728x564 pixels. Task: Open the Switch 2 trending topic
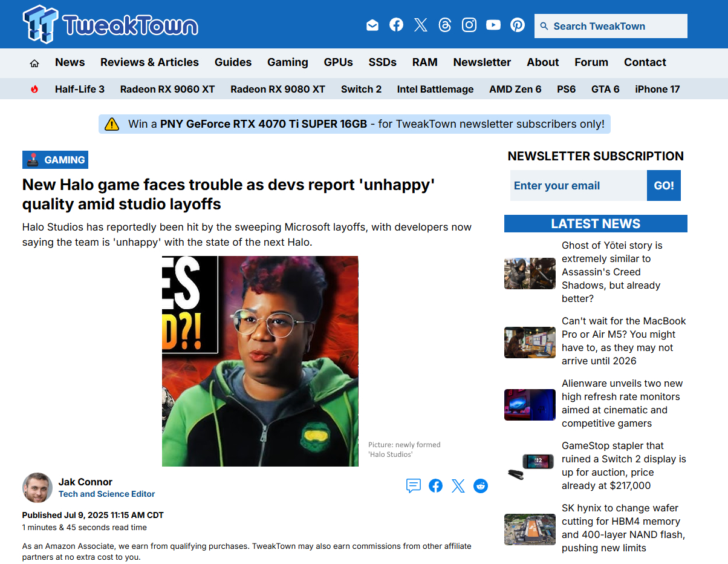(x=361, y=89)
